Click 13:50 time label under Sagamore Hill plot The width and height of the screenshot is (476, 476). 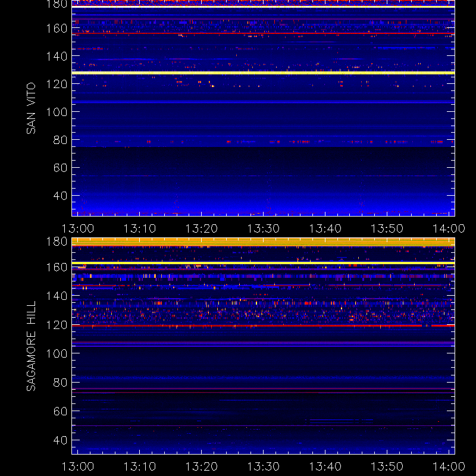387,466
